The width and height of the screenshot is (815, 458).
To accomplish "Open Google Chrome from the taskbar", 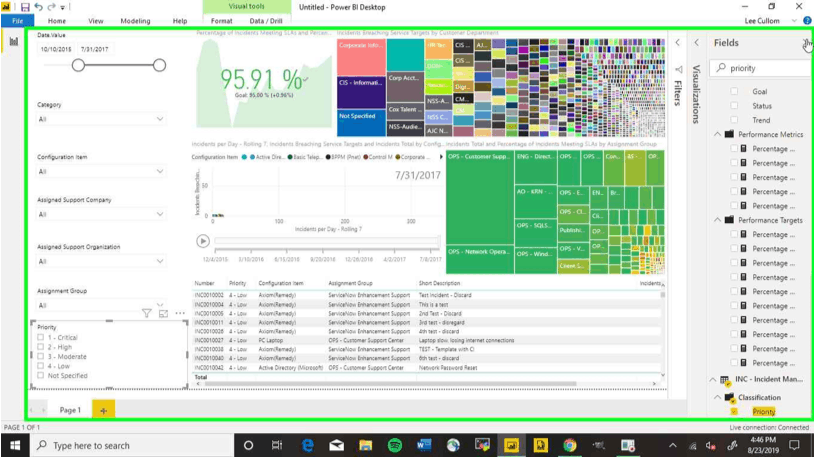I will coord(570,446).
